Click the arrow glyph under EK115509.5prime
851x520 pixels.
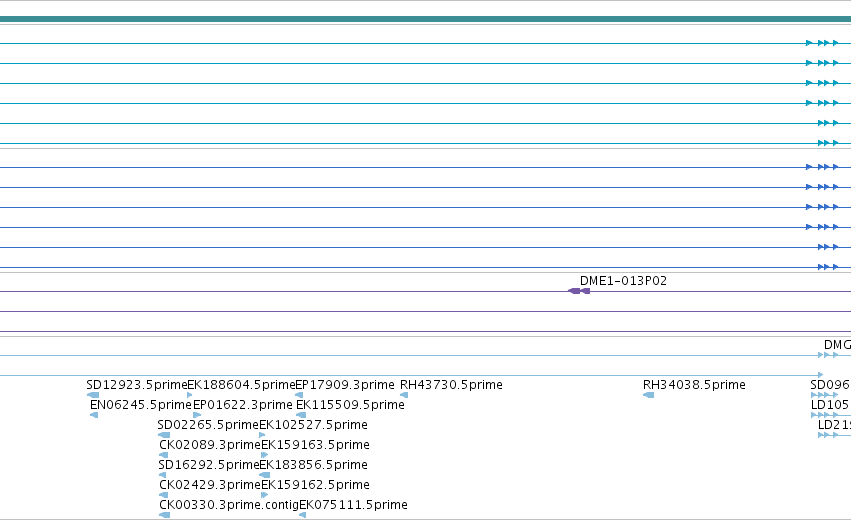pos(301,415)
